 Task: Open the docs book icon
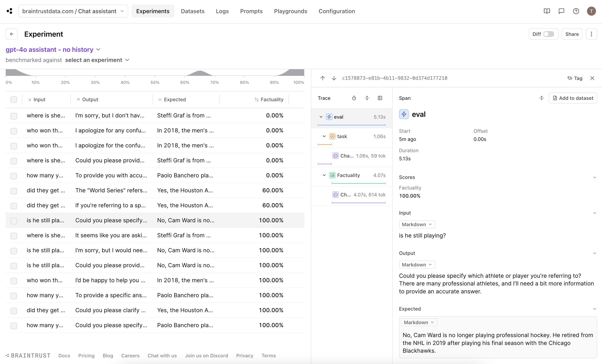[x=546, y=11]
